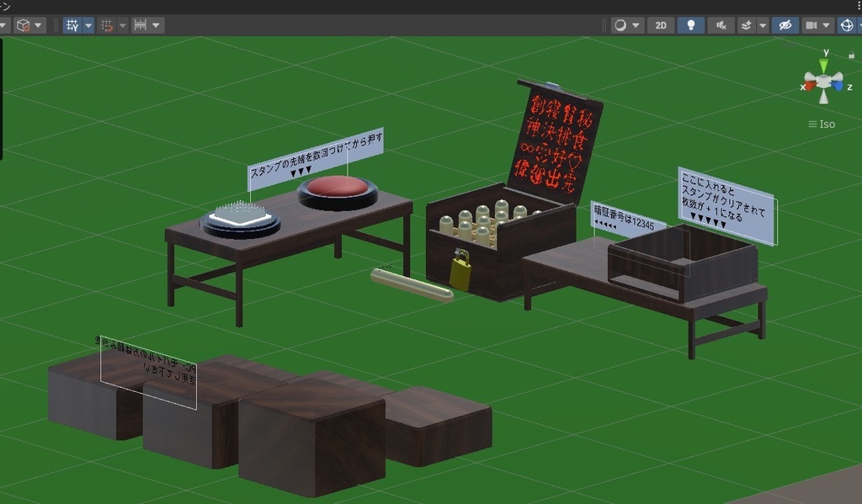Select the open tray box on right table
The image size is (862, 504).
point(682,263)
